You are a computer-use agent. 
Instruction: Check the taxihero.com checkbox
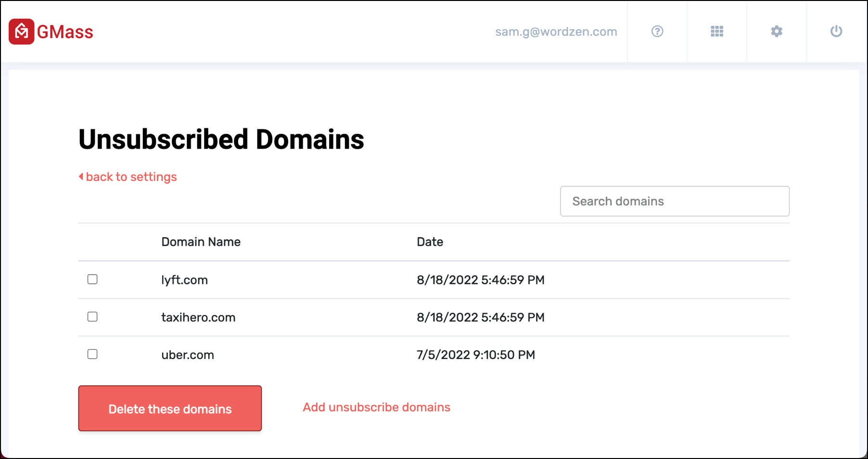92,317
